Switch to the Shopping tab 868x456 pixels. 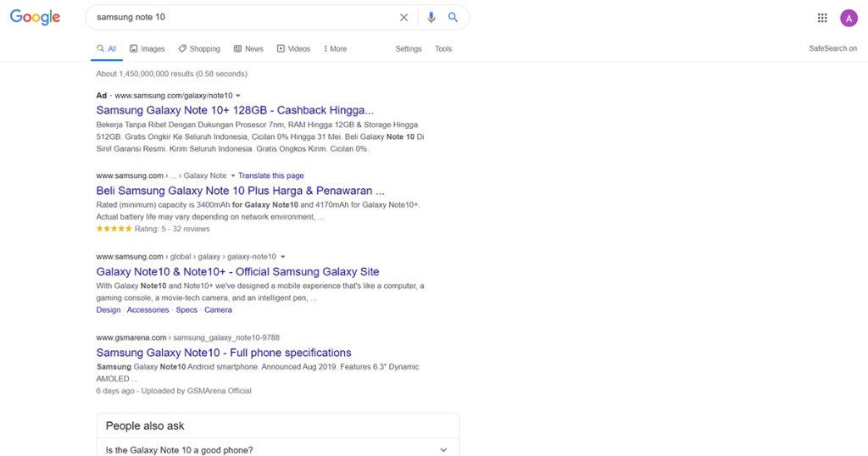coord(199,49)
